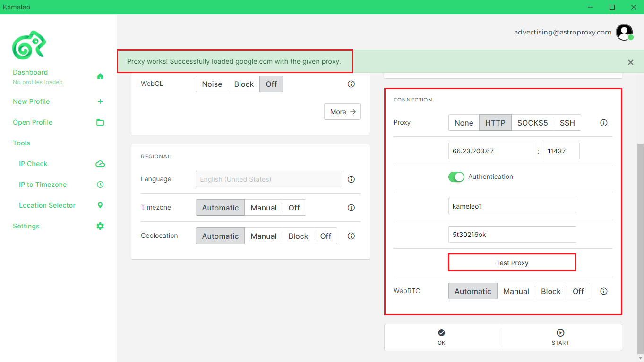
Task: Set WebGL to Off
Action: pos(271,84)
